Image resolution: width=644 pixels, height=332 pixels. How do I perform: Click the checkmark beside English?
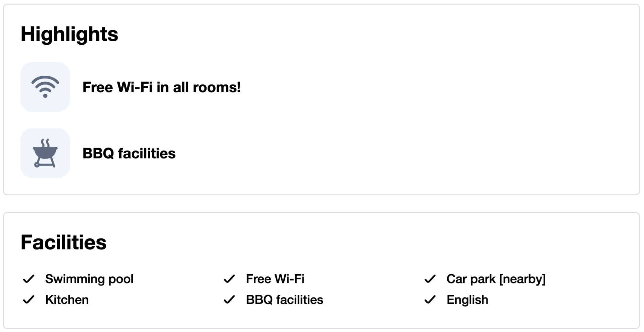[x=430, y=300]
